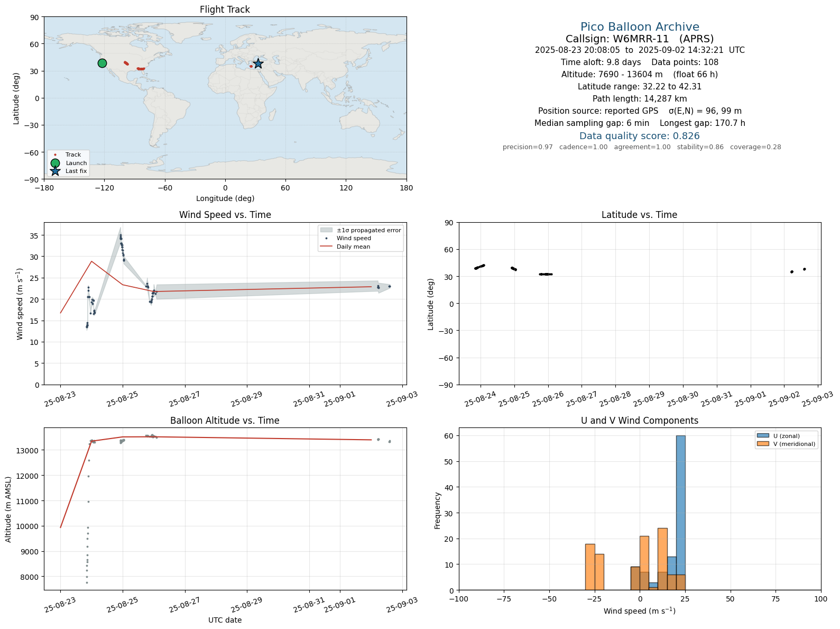Click the 'Altitude: 7690 - 13604 m' line
This screenshot has width=840, height=629.
pyautogui.click(x=640, y=75)
